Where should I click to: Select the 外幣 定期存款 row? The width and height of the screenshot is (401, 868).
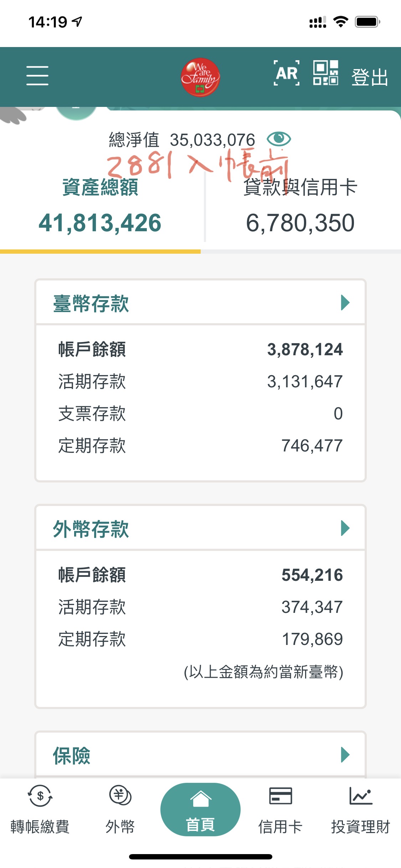200,639
